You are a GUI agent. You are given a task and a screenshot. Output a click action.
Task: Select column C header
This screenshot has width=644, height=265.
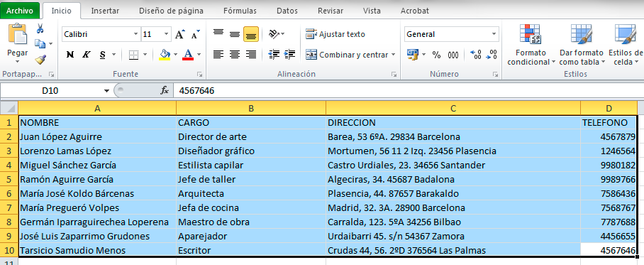tap(453, 108)
